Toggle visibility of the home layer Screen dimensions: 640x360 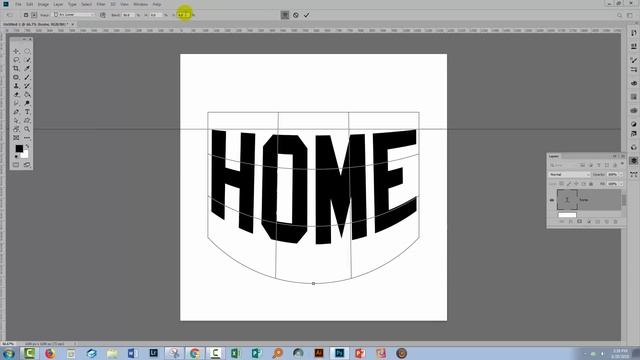[x=551, y=200]
